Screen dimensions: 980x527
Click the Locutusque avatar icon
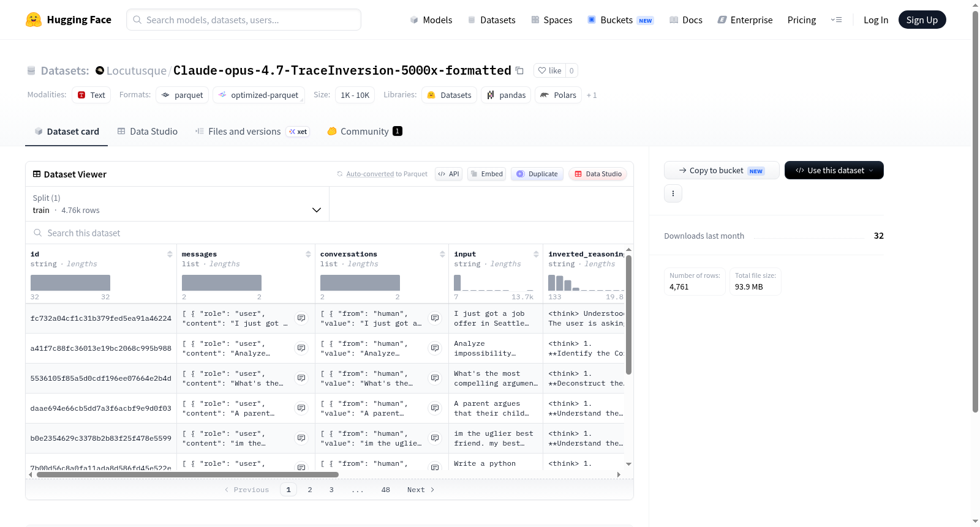[100, 70]
